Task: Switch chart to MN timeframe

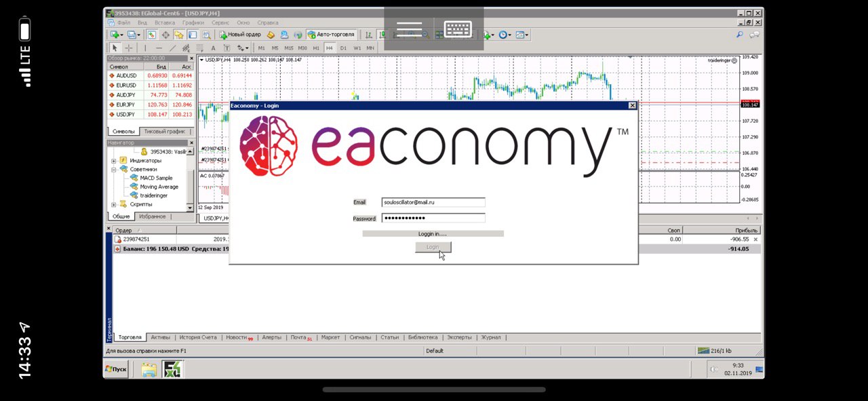Action: [x=370, y=48]
